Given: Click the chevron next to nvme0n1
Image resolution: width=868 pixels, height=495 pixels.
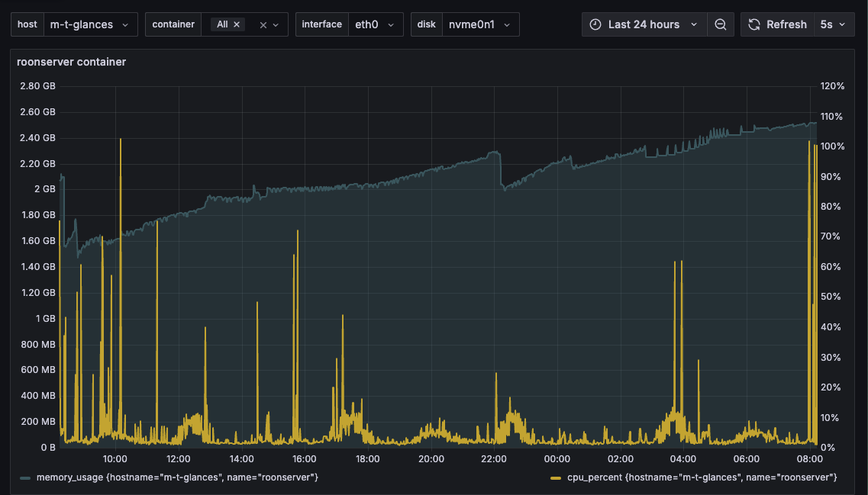Looking at the screenshot, I should coord(507,24).
